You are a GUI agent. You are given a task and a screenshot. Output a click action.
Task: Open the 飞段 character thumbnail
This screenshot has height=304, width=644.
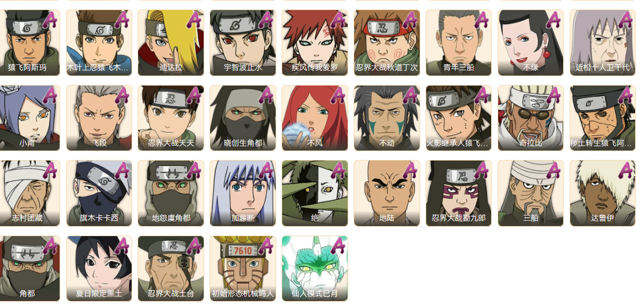[99, 118]
